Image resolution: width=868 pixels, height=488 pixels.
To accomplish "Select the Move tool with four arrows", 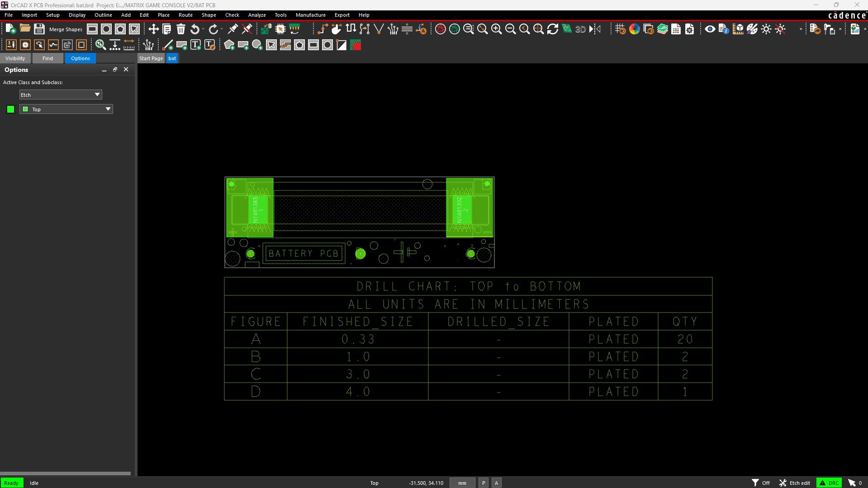I will [153, 29].
